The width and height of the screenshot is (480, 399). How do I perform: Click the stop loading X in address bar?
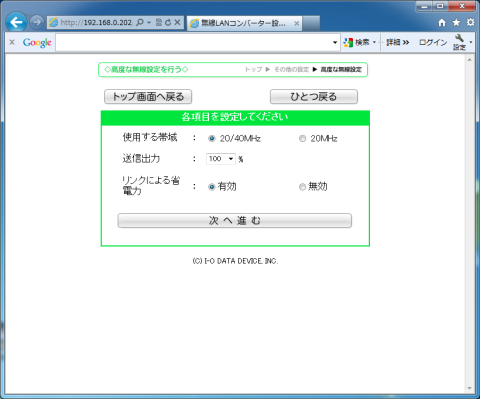[x=177, y=22]
